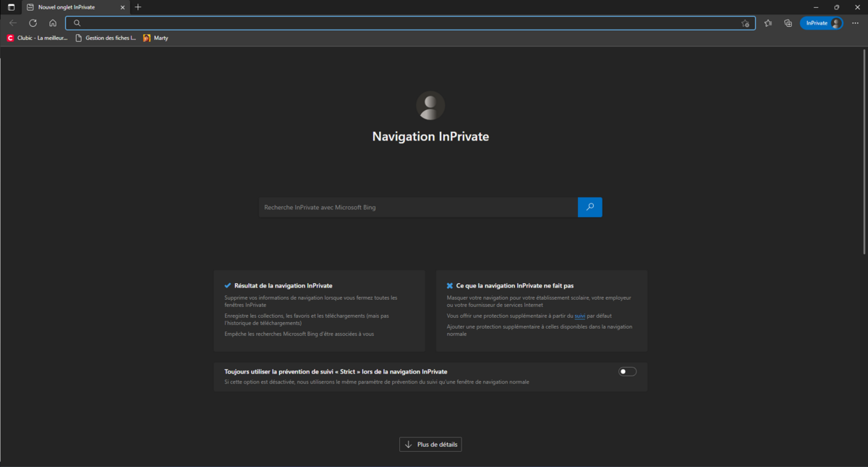Expand Plus de détails

[x=430, y=445]
